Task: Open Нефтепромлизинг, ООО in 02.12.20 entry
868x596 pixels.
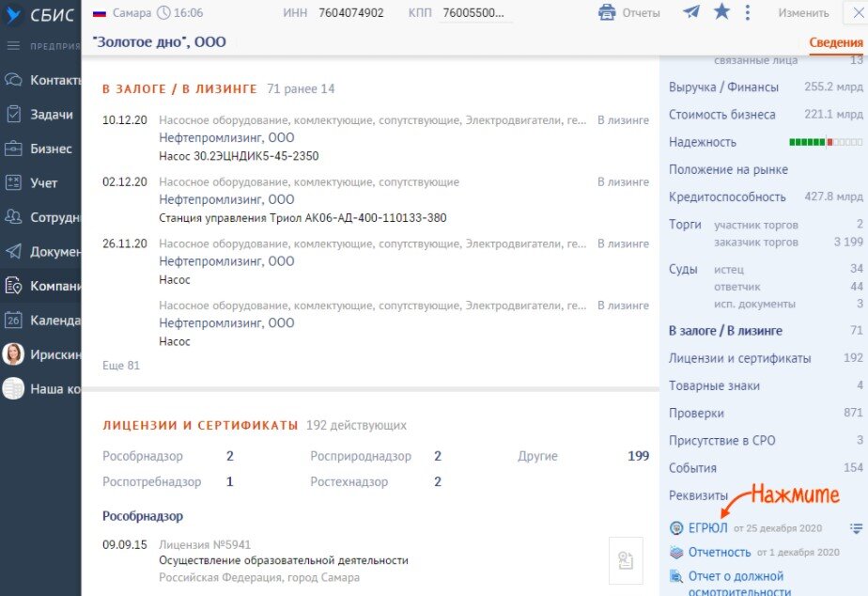Action: coord(226,200)
